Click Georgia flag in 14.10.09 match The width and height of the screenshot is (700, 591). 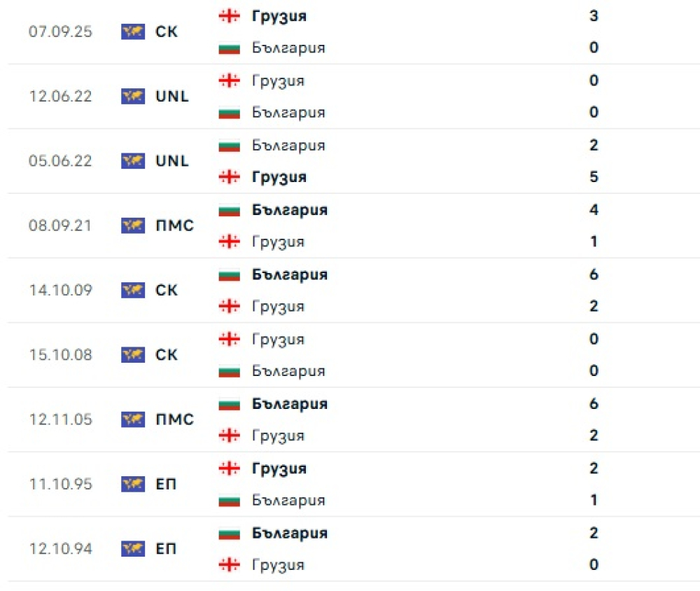pyautogui.click(x=229, y=306)
